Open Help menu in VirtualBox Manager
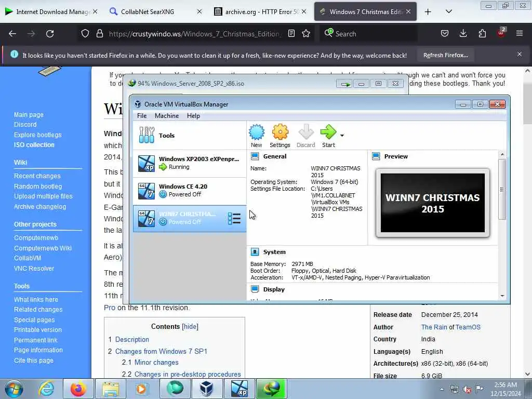The height and width of the screenshot is (399, 532). pyautogui.click(x=193, y=116)
